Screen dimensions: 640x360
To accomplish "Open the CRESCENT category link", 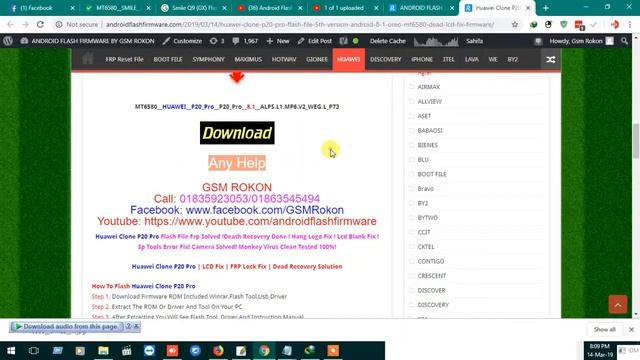I will [431, 276].
